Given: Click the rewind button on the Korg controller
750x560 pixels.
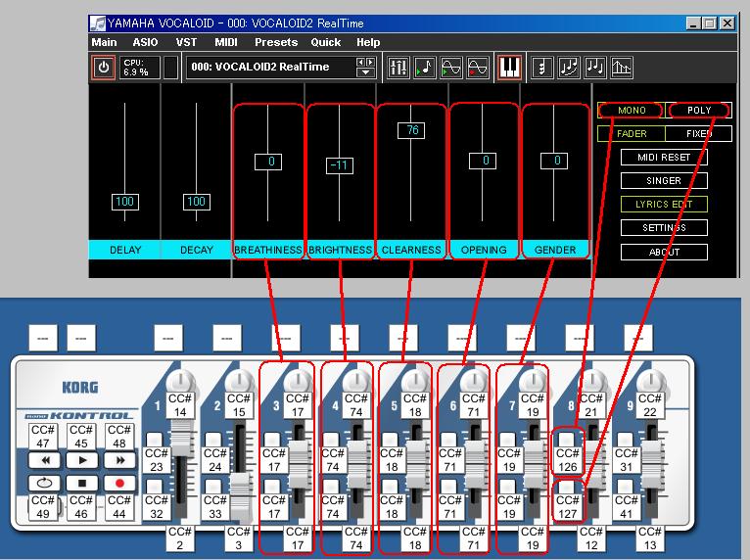Looking at the screenshot, I should coord(44,460).
